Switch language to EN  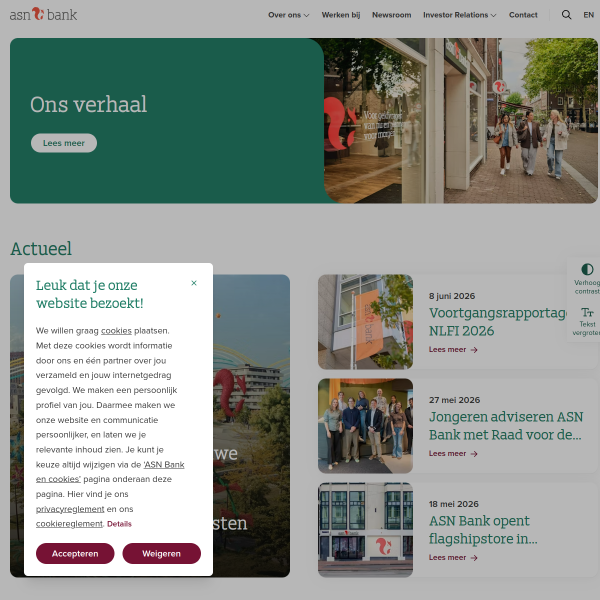click(588, 15)
